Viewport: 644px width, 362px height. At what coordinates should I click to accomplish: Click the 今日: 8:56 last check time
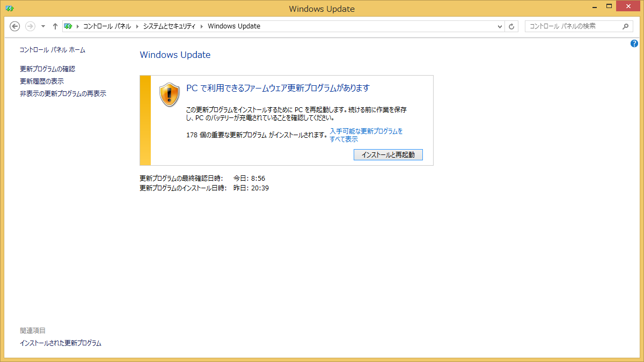tap(249, 178)
